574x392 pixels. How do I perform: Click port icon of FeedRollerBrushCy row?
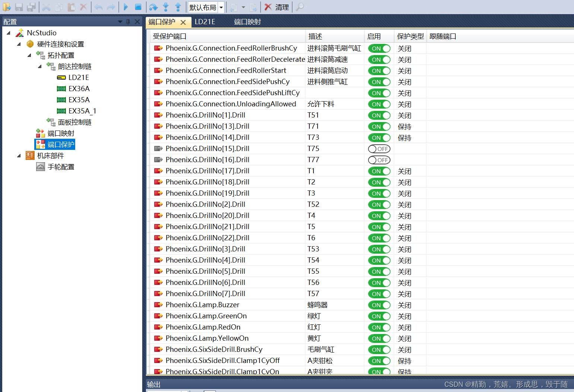coord(158,48)
